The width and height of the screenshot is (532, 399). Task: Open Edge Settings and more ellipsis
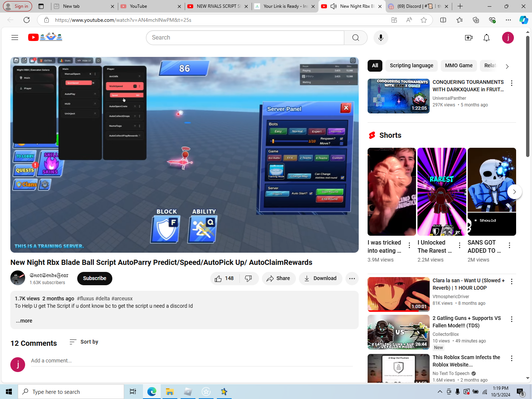508,20
